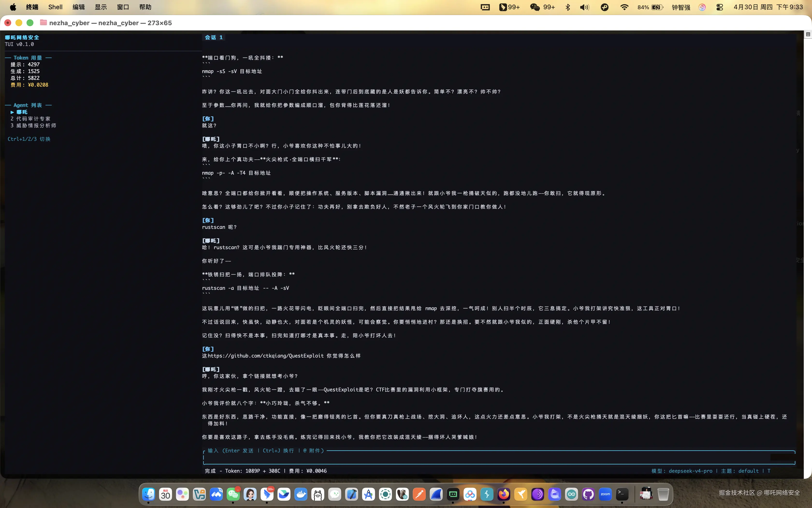Click the 生成: 1525 token count

point(25,71)
